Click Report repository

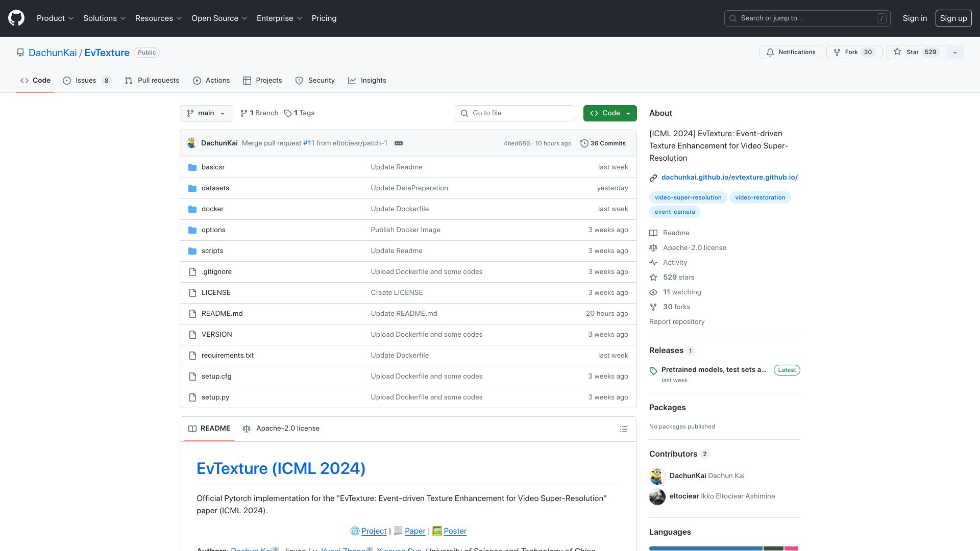pos(677,322)
